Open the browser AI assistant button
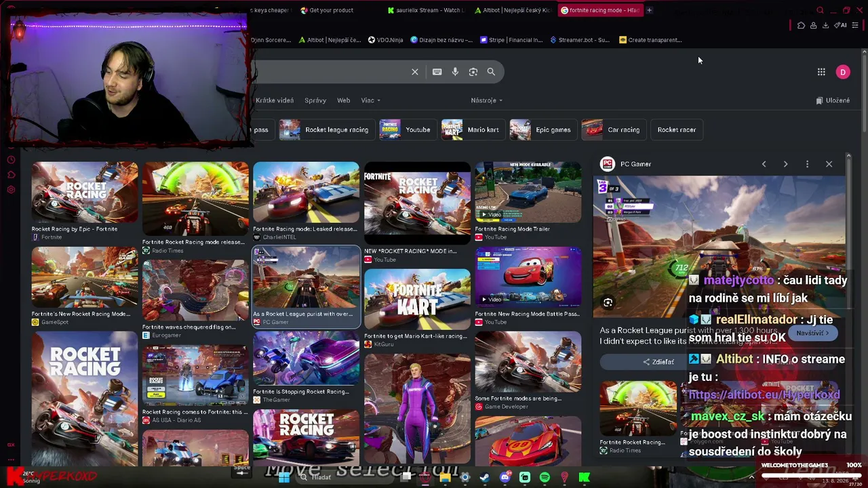The image size is (868, 488). [840, 26]
